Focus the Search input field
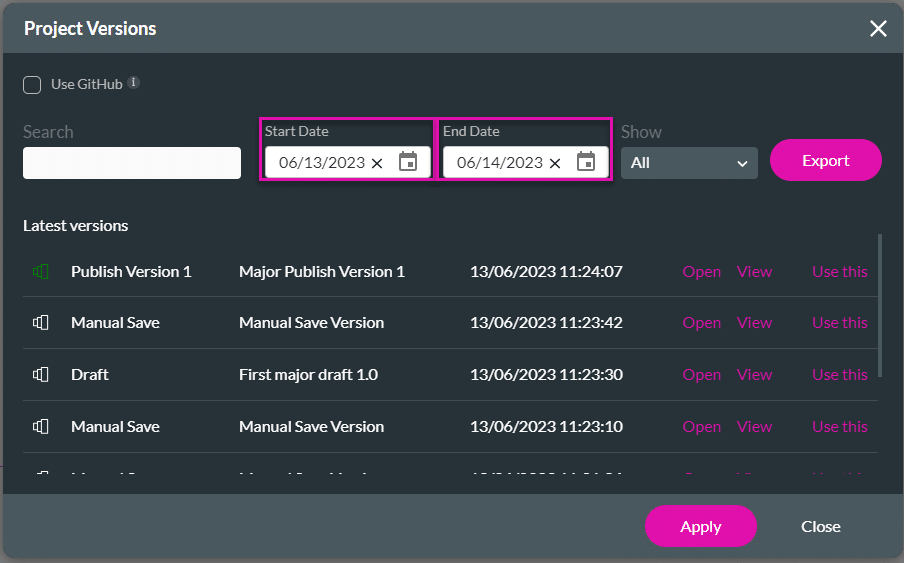Image resolution: width=904 pixels, height=563 pixels. [132, 163]
